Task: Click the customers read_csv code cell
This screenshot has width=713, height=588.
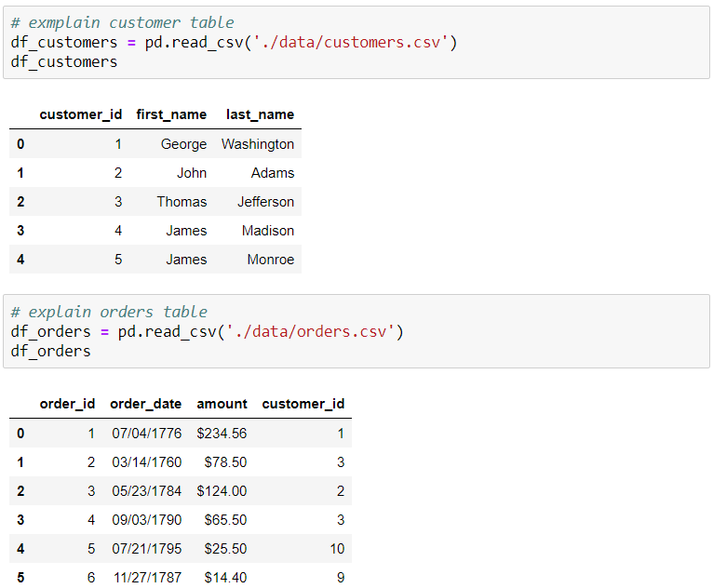Action: point(356,42)
